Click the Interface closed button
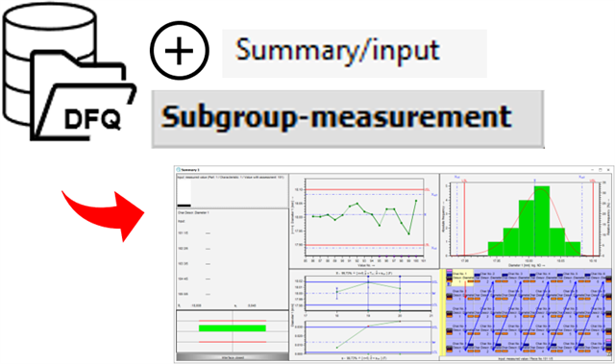This screenshot has width=615, height=364. point(233,357)
